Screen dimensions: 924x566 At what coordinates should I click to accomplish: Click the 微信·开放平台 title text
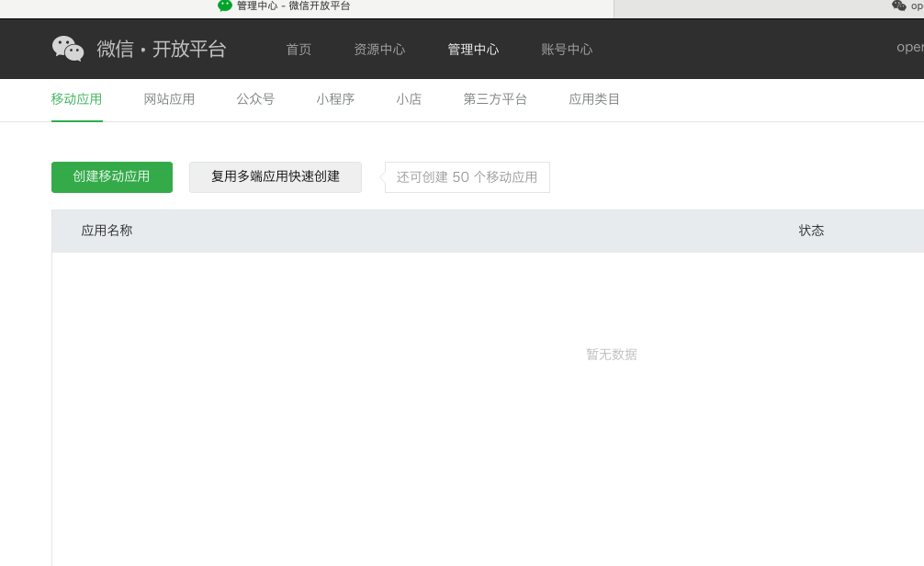[162, 49]
